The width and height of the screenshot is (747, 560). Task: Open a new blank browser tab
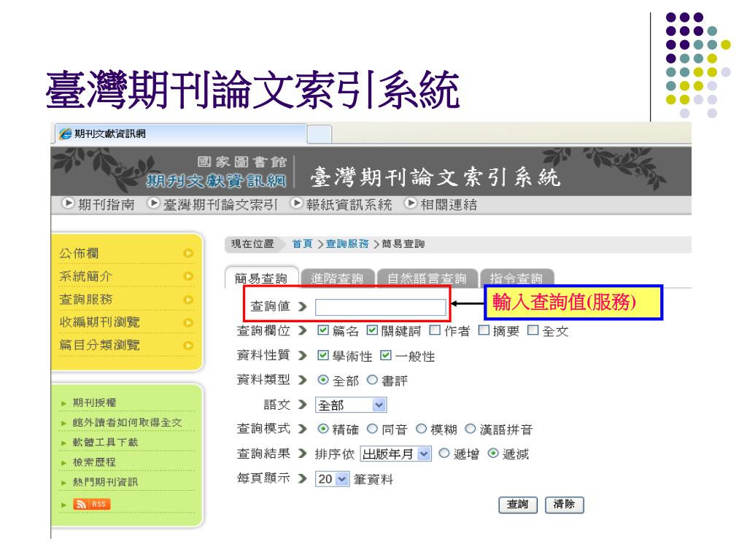pos(320,135)
